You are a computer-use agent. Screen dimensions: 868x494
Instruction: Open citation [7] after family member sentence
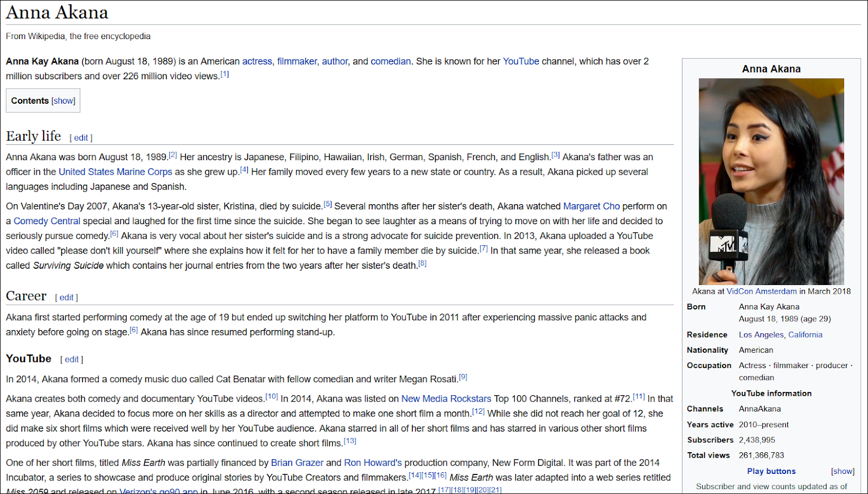tap(483, 249)
